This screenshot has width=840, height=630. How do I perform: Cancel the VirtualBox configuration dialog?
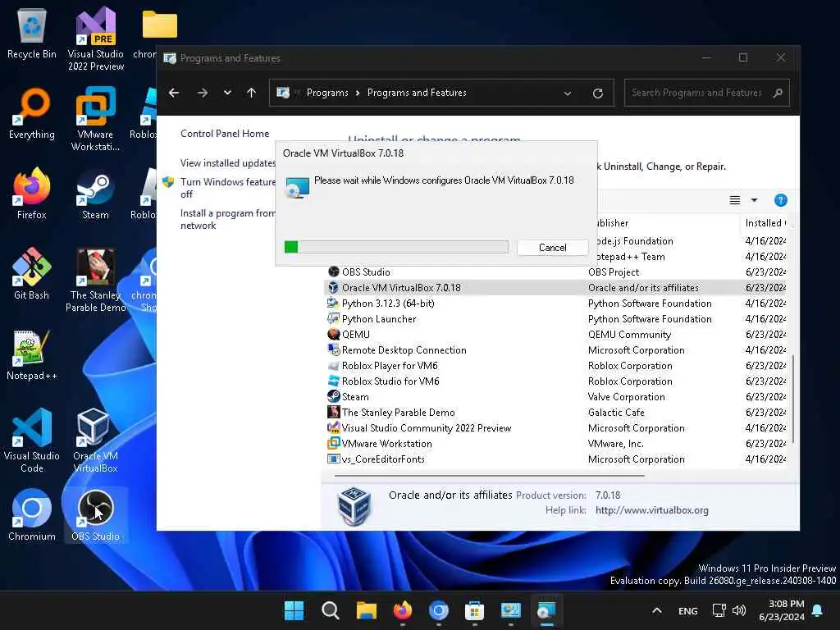click(552, 248)
